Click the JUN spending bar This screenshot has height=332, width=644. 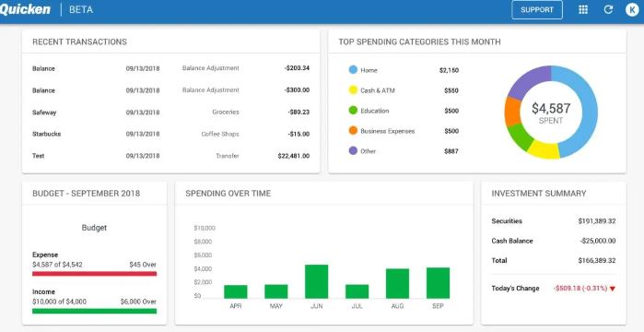[x=316, y=281]
